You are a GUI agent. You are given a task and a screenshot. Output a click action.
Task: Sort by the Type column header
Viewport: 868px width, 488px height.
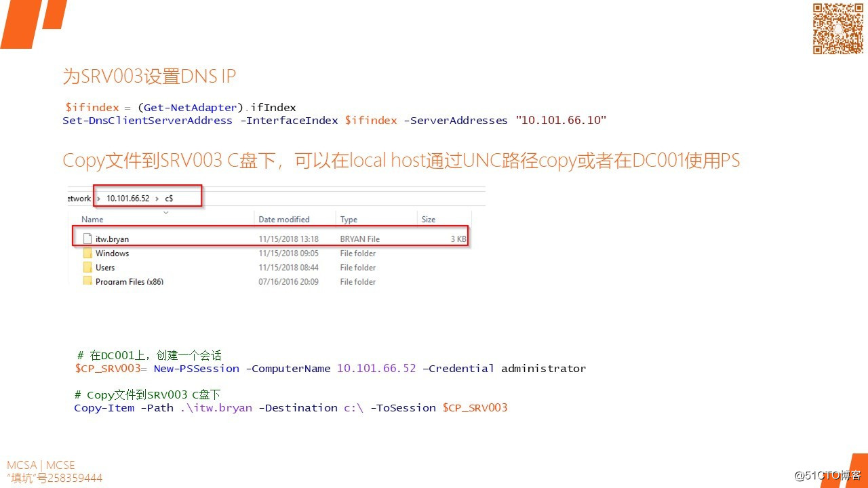pos(349,219)
